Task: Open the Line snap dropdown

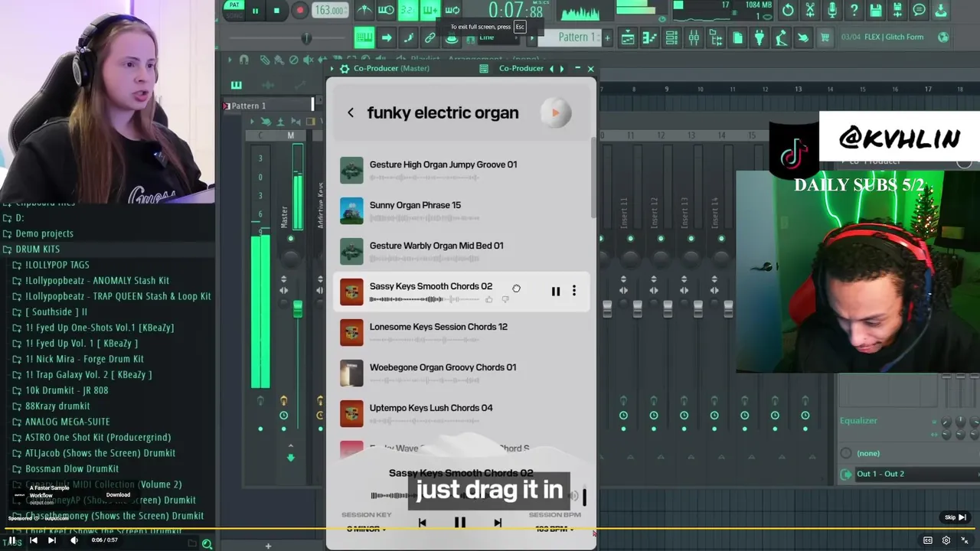Action: click(498, 37)
